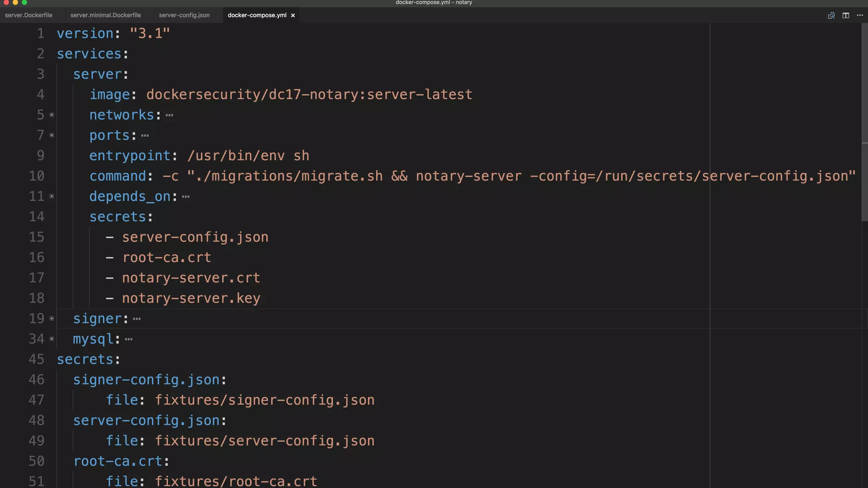Expand the collapsed signer service
The height and width of the screenshot is (488, 868).
pyautogui.click(x=52, y=319)
